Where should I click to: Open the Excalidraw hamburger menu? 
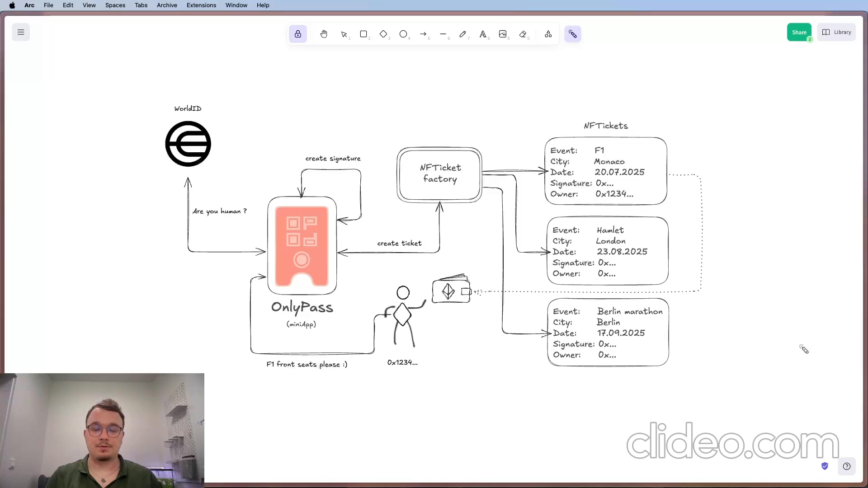(x=21, y=32)
